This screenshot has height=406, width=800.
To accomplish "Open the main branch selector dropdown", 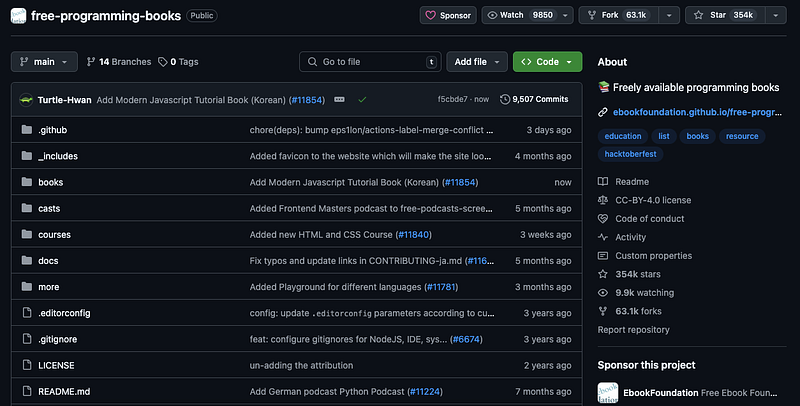I will click(x=44, y=62).
